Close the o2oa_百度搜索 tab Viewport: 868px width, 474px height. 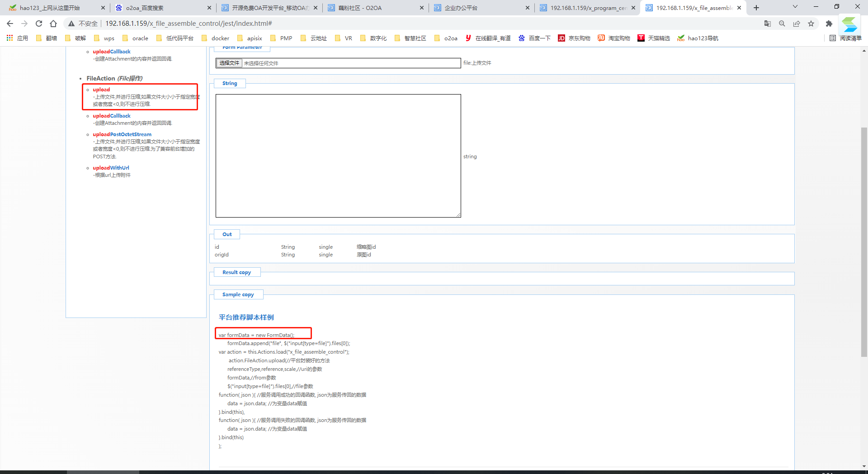[x=209, y=8]
